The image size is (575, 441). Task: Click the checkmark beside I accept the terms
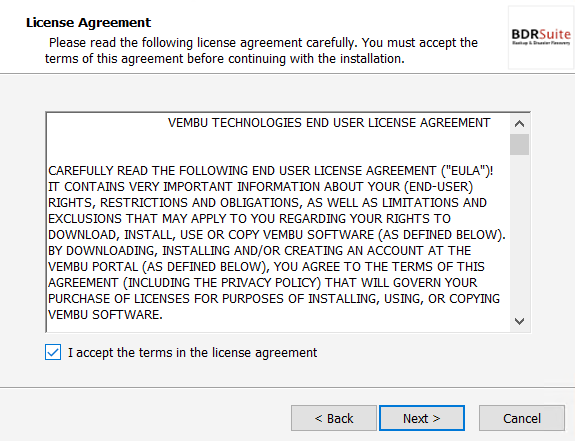tap(53, 352)
